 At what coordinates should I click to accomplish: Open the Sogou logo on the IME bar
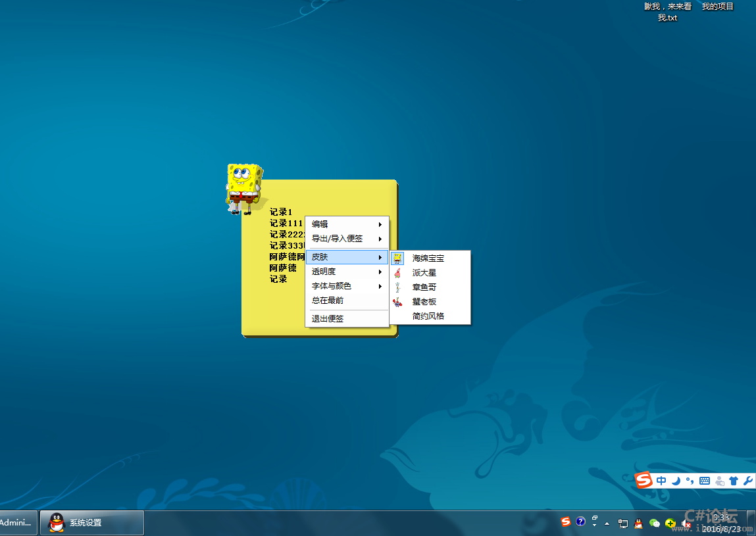[x=643, y=480]
